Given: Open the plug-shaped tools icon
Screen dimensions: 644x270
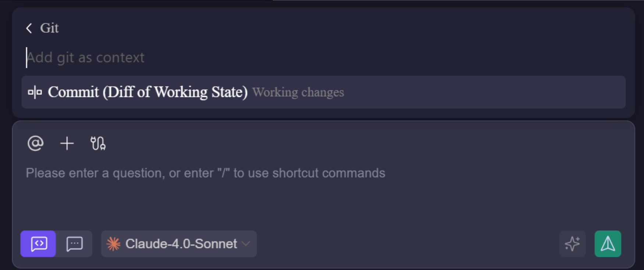Looking at the screenshot, I should click(98, 143).
